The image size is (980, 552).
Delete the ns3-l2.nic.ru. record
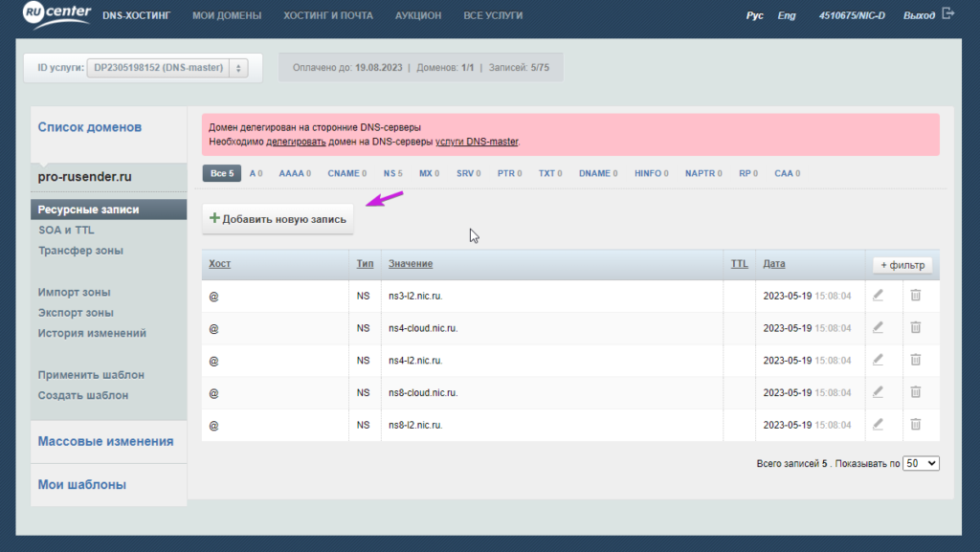click(x=916, y=296)
